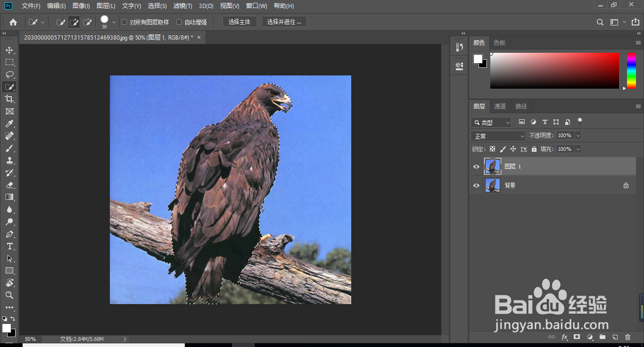Toggle the layer filter on/off switch
This screenshot has width=644, height=347.
tap(580, 122)
